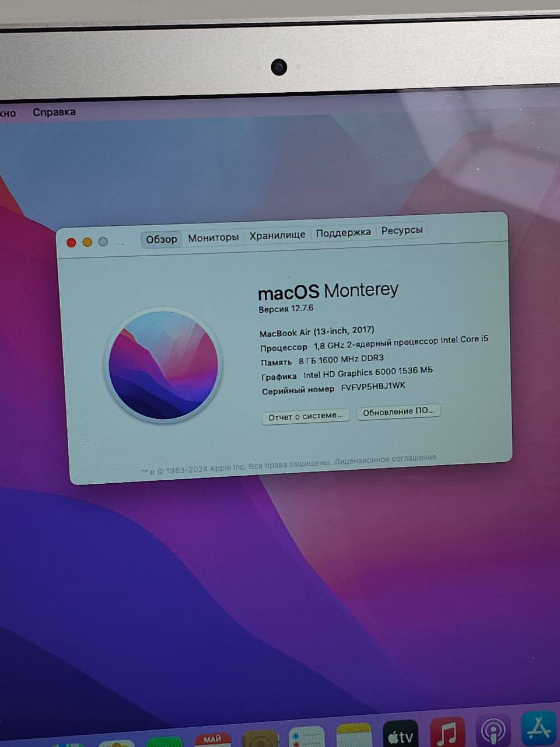Open the Лицензионное соглашение link
Screen dimensions: 560x747
(386, 459)
